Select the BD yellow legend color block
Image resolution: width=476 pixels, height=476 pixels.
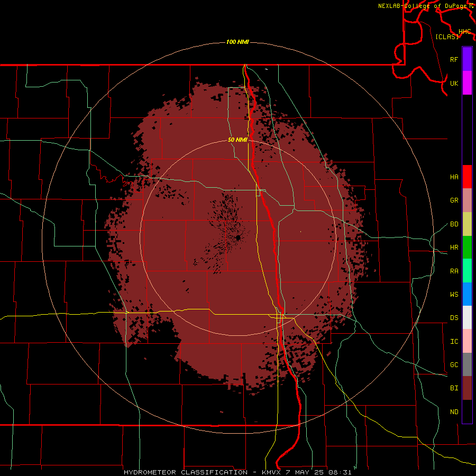[x=467, y=224]
